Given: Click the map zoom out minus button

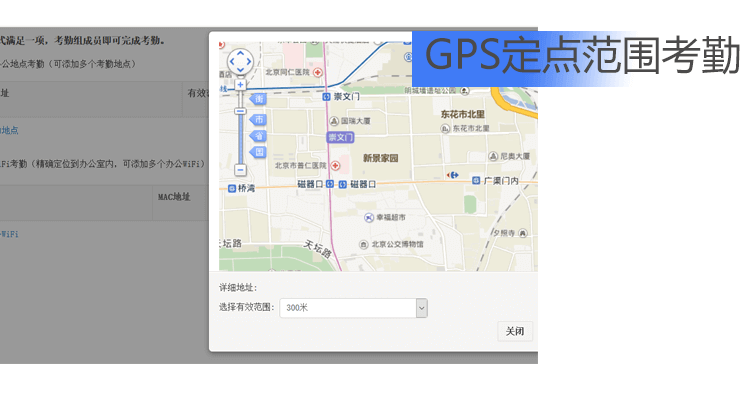Looking at the screenshot, I should click(x=240, y=171).
